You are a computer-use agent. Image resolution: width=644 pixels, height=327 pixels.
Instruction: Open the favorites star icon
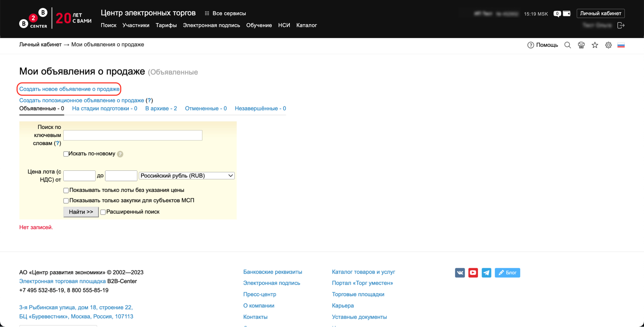(595, 45)
